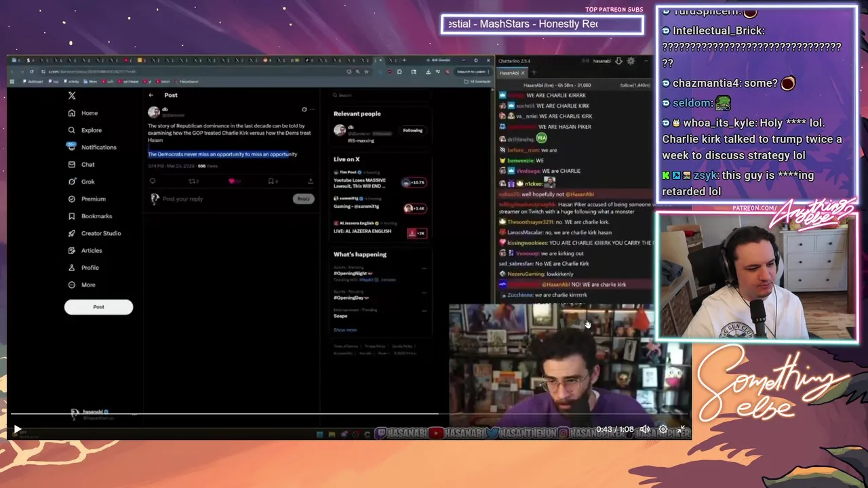Click the white Post button in sidebar
Image resolution: width=868 pixels, height=488 pixels.
pos(98,307)
